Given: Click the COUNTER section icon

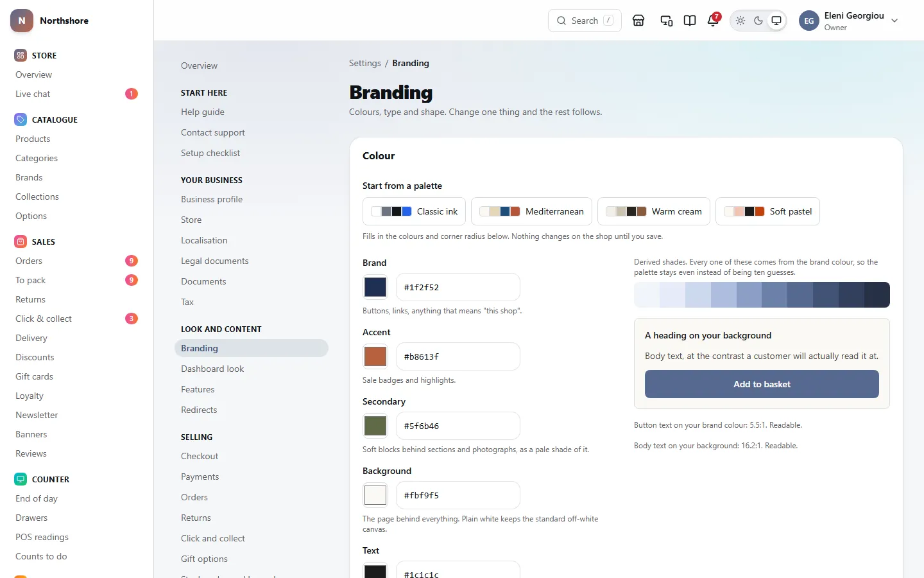Looking at the screenshot, I should pos(21,479).
